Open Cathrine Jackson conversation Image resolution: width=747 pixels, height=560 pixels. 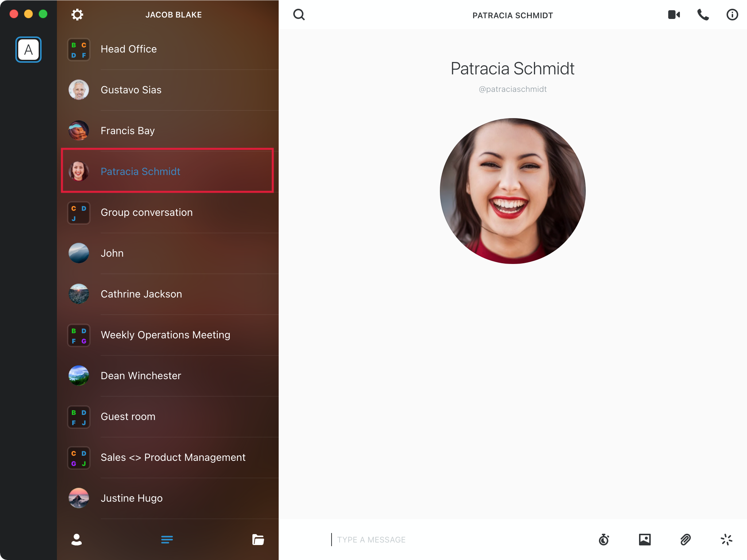[x=168, y=294]
